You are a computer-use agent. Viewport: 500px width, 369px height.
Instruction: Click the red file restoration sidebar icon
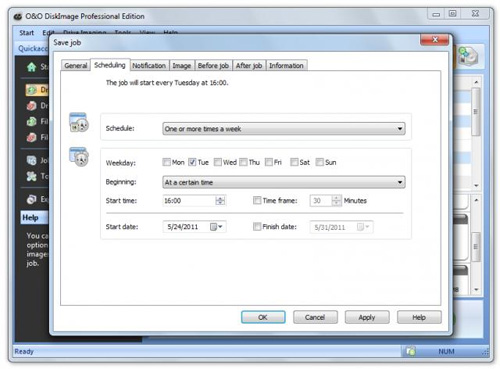pyautogui.click(x=32, y=137)
